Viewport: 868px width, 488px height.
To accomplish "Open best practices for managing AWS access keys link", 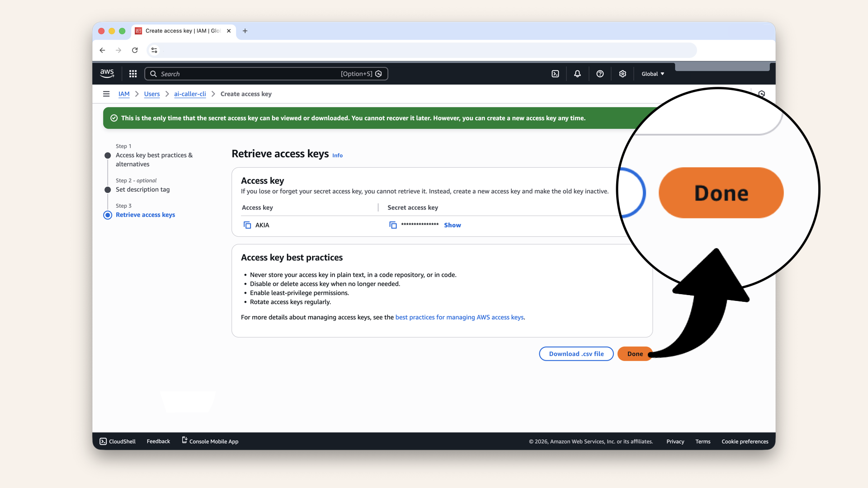I will point(459,317).
